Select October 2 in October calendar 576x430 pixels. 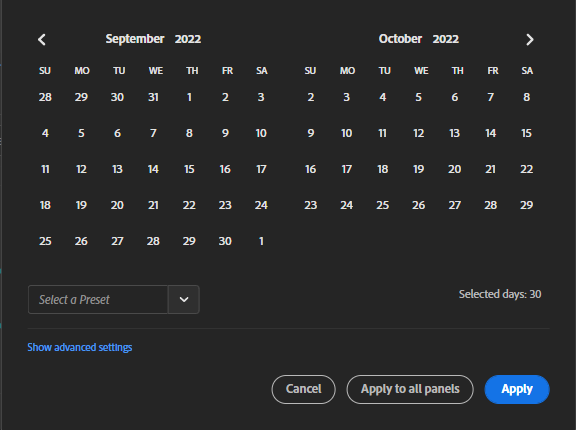pyautogui.click(x=311, y=97)
